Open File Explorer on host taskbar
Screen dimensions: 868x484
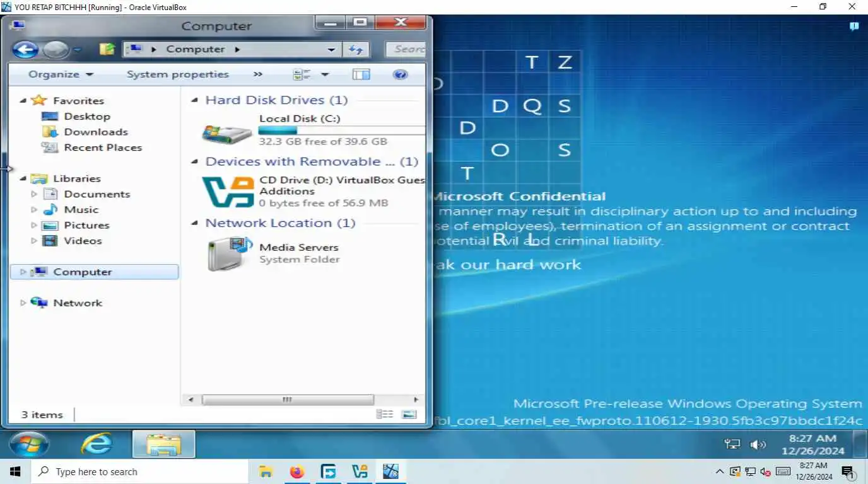tap(266, 471)
